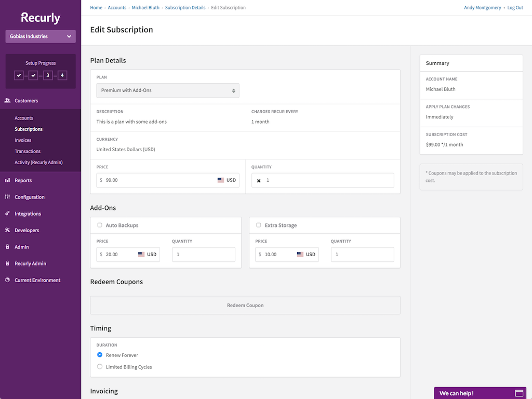Enable the Auto Backups add-on checkbox
The height and width of the screenshot is (399, 532).
[x=100, y=225]
